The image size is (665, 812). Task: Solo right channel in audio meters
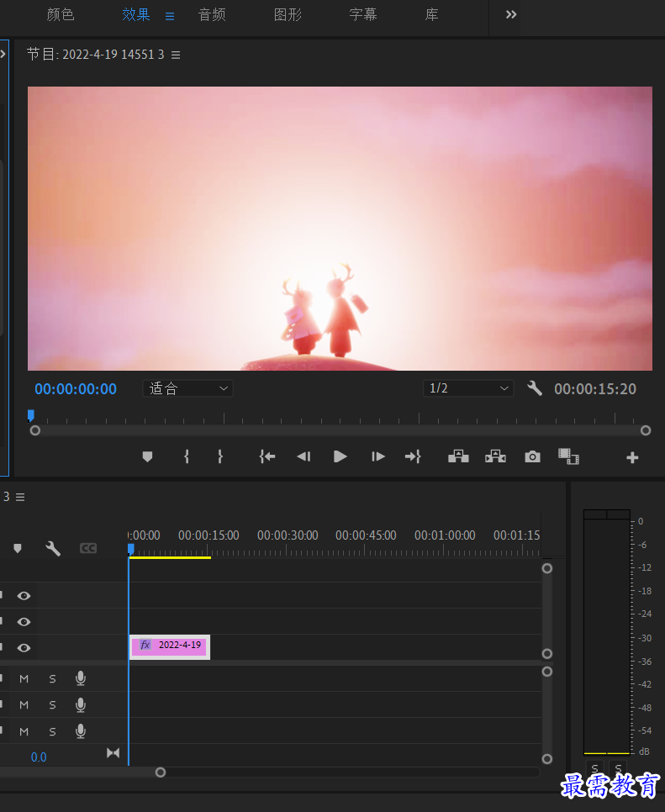click(619, 767)
